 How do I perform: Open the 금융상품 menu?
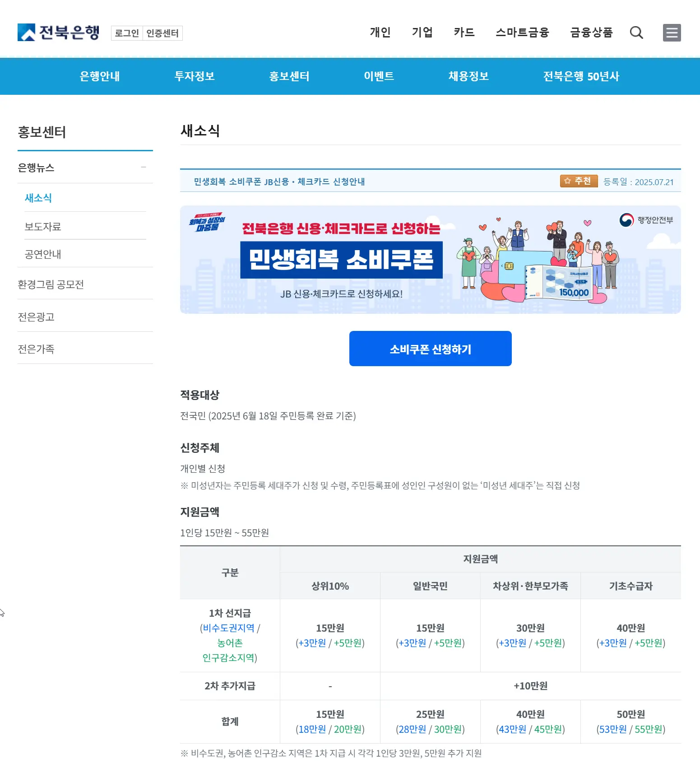point(591,33)
